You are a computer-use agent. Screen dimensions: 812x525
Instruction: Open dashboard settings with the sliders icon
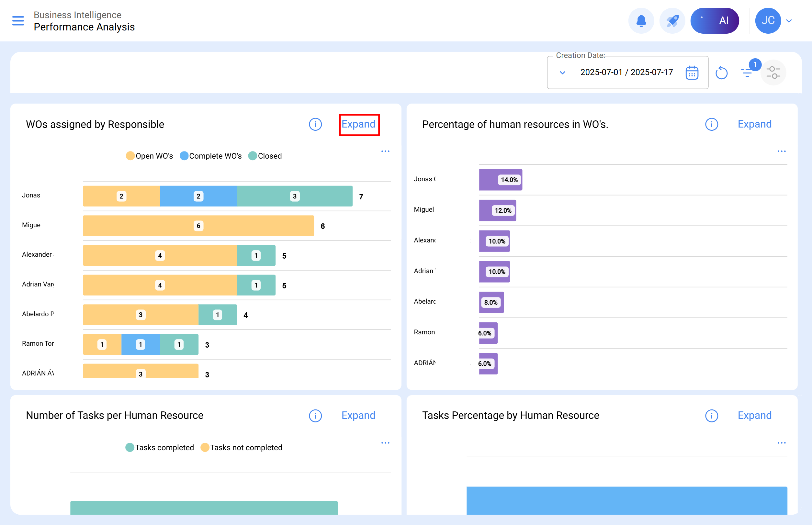(773, 72)
